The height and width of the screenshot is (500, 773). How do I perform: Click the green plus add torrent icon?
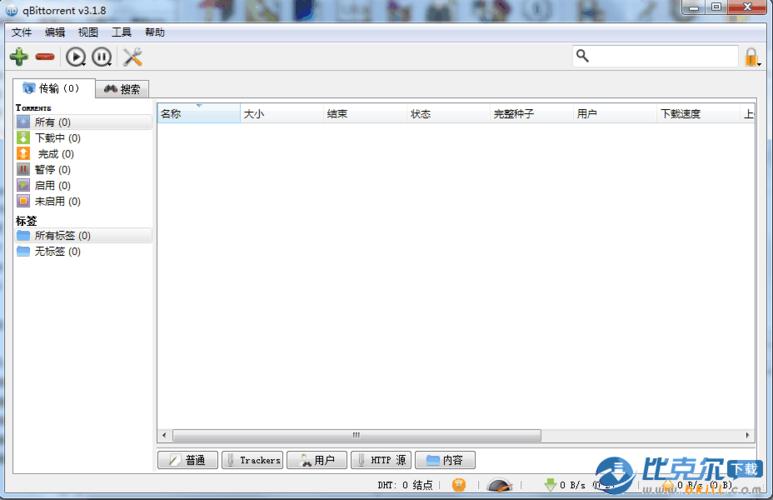pyautogui.click(x=19, y=57)
